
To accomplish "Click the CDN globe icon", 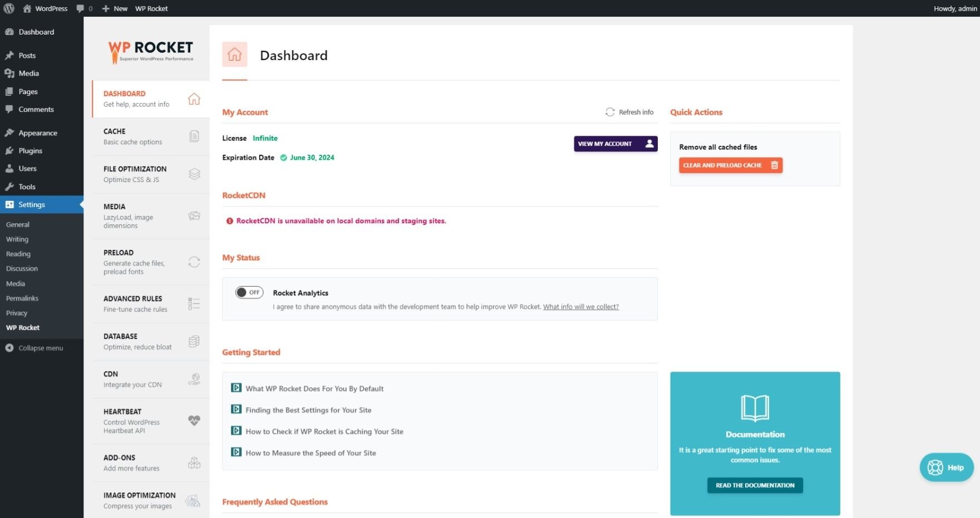I will 194,379.
